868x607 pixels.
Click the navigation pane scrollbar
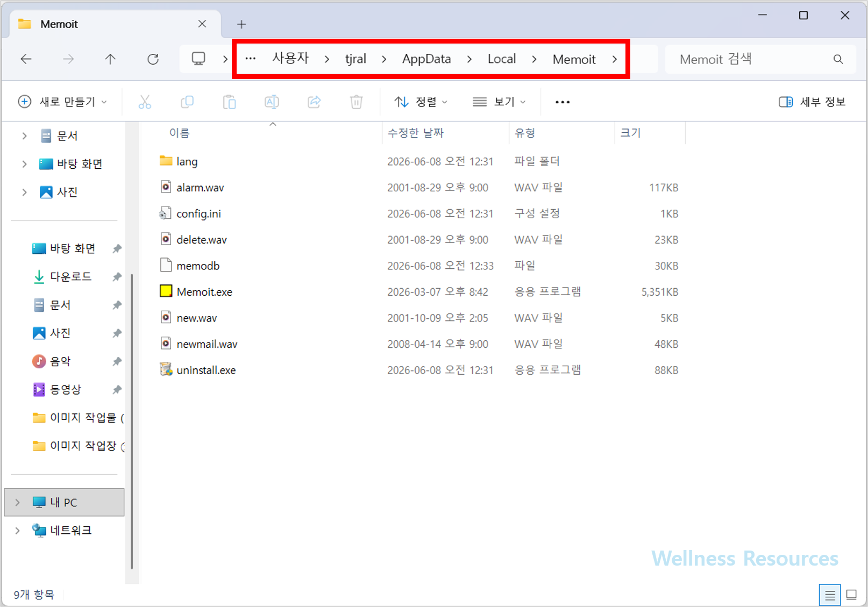point(132,422)
